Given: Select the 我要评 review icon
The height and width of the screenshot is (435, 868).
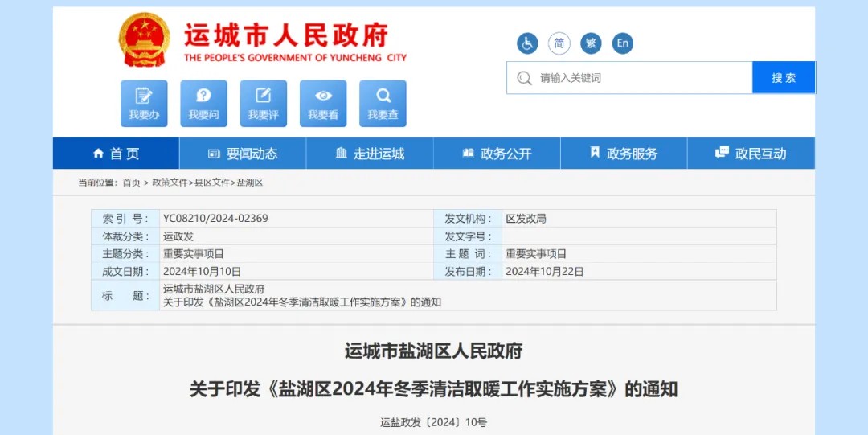Looking at the screenshot, I should 263,103.
